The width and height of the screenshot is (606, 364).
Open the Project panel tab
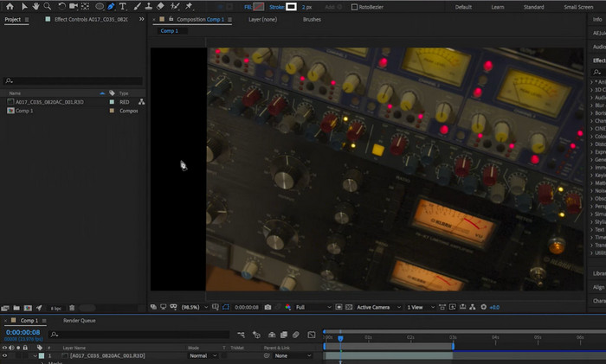pos(12,19)
